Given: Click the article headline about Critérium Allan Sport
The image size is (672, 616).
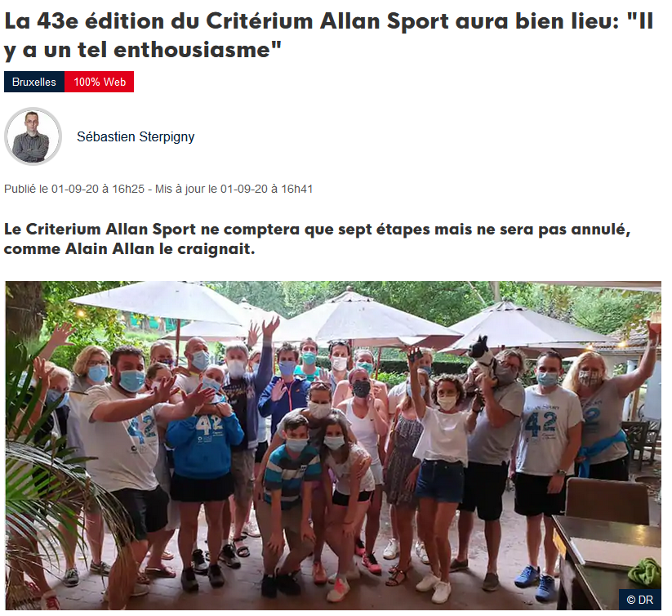Looking at the screenshot, I should [329, 35].
